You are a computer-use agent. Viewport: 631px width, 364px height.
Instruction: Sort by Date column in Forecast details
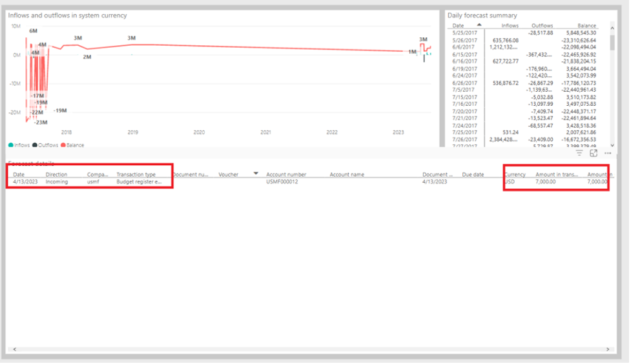click(x=19, y=174)
